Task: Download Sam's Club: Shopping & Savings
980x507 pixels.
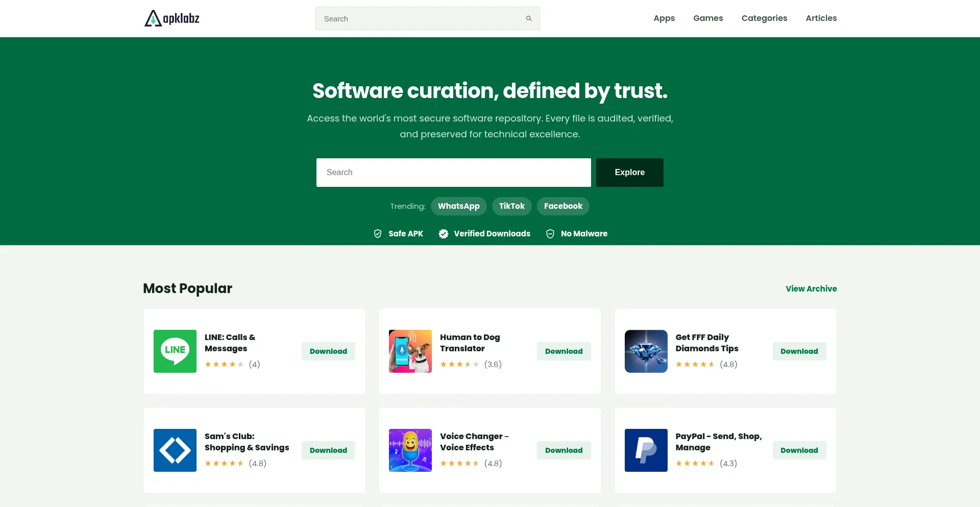Action: coord(328,450)
